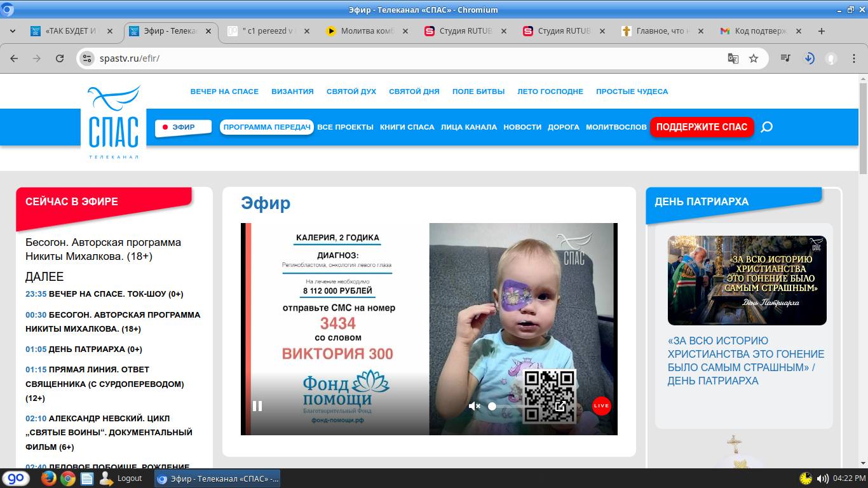Close the Gmail Код подтверждения tab
This screenshot has width=868, height=488.
click(799, 31)
